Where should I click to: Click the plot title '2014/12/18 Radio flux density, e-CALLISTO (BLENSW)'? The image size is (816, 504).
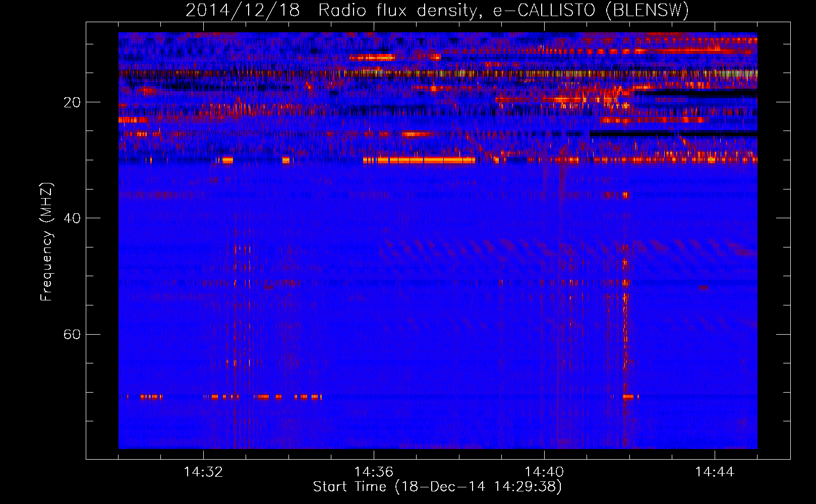click(x=437, y=11)
